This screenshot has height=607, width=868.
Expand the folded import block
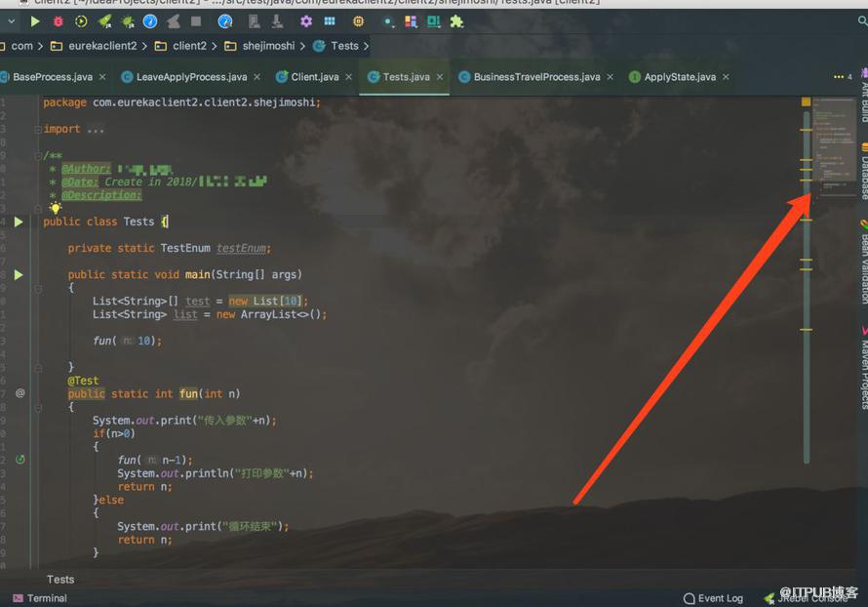coord(38,129)
